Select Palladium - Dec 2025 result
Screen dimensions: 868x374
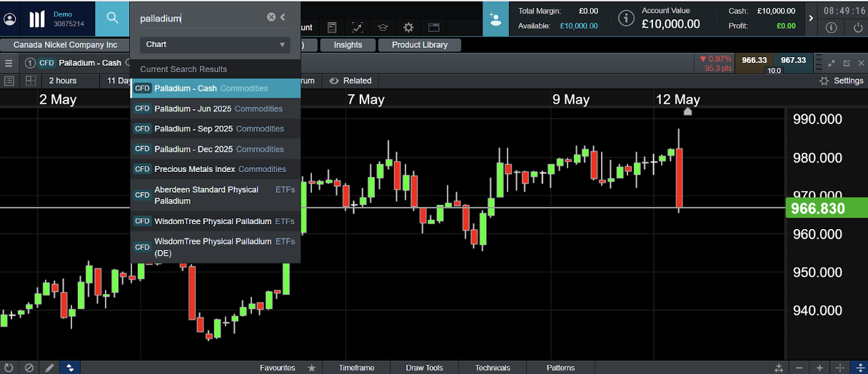pos(215,149)
